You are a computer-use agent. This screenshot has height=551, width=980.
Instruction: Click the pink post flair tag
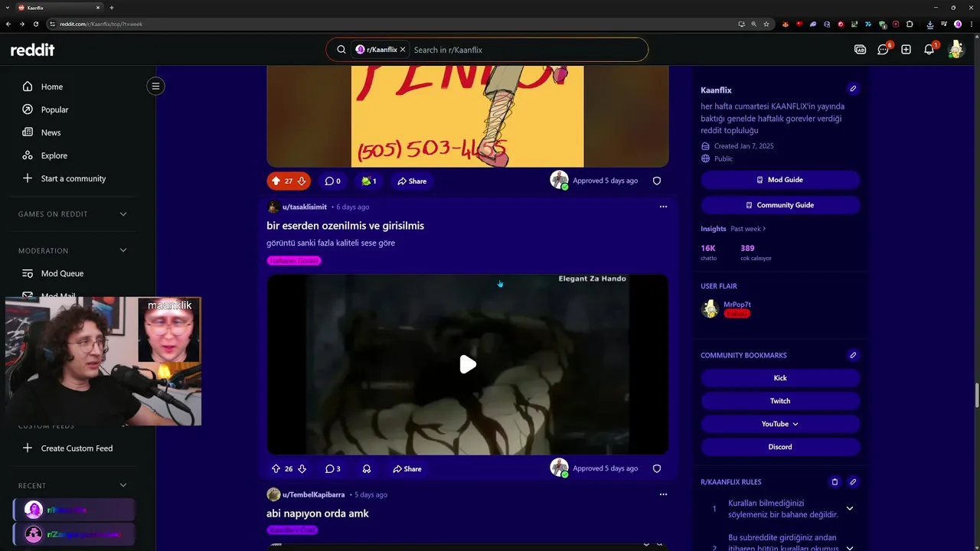coord(294,261)
